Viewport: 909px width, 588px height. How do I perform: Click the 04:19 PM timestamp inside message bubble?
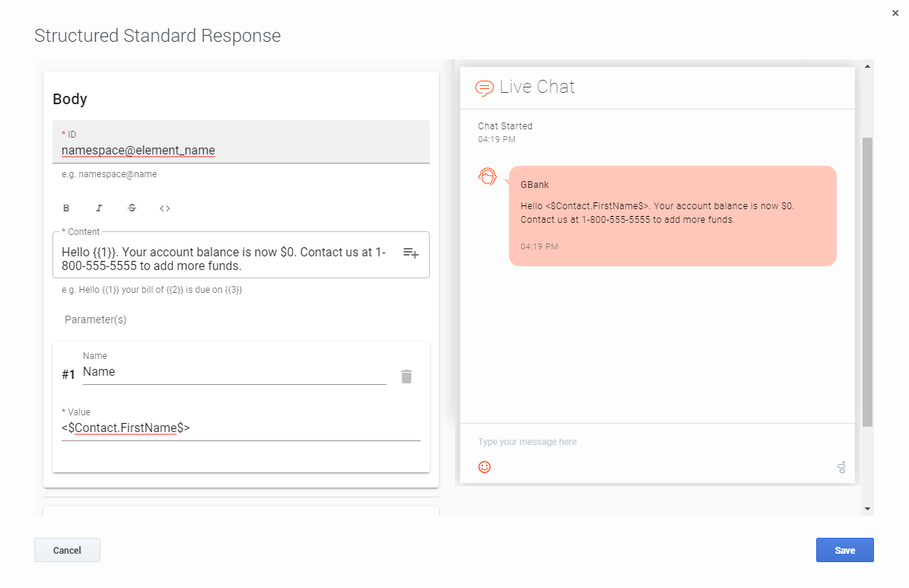pyautogui.click(x=539, y=246)
